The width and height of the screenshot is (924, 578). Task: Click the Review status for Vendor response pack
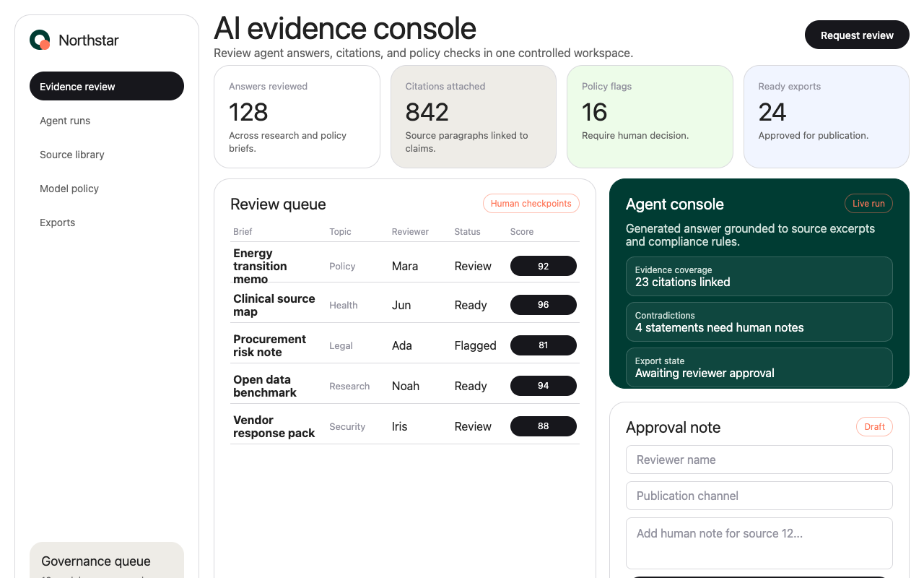click(x=473, y=426)
